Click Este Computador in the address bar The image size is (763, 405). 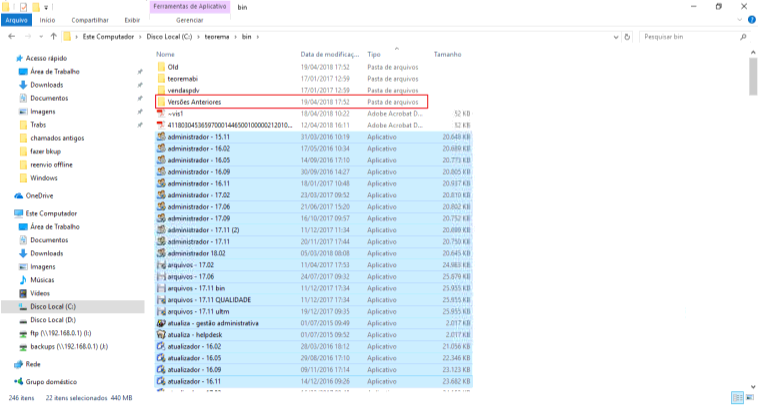[x=108, y=37]
